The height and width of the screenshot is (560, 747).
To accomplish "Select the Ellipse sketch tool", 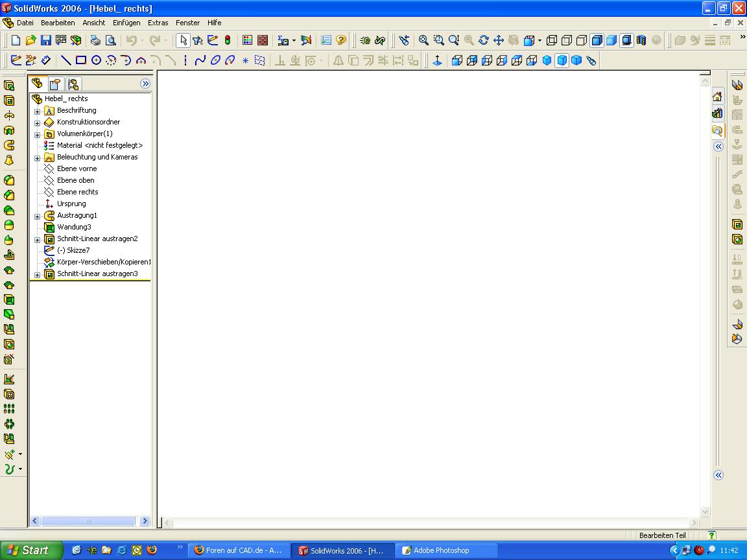I will pyautogui.click(x=215, y=60).
